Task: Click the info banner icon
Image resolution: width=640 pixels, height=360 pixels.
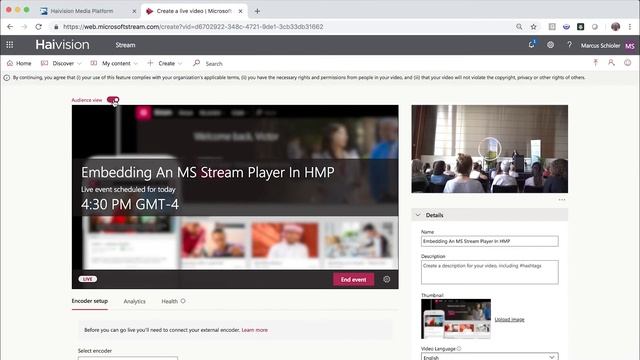Action: (7, 78)
